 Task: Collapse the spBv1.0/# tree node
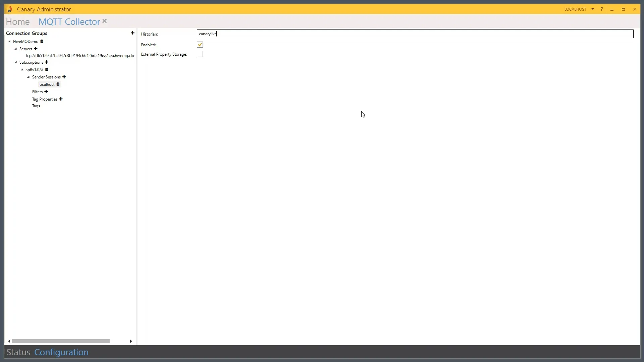click(22, 70)
